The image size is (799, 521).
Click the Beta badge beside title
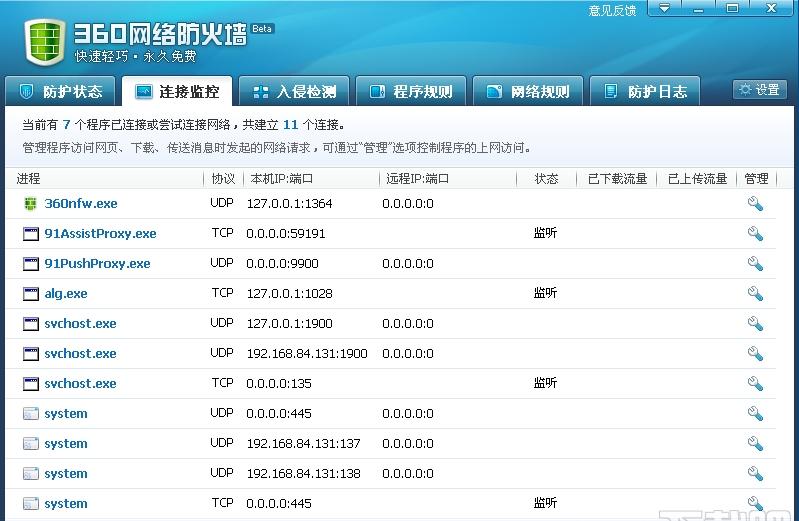click(262, 29)
